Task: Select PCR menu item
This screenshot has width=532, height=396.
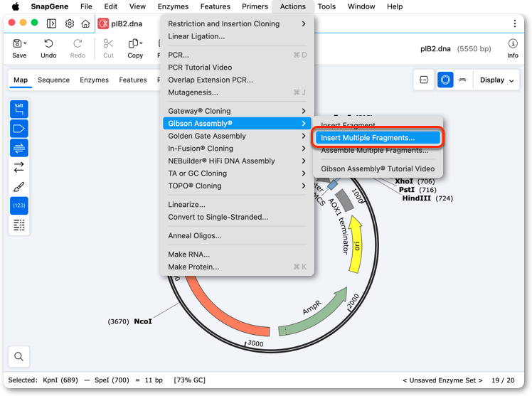Action: pos(237,55)
